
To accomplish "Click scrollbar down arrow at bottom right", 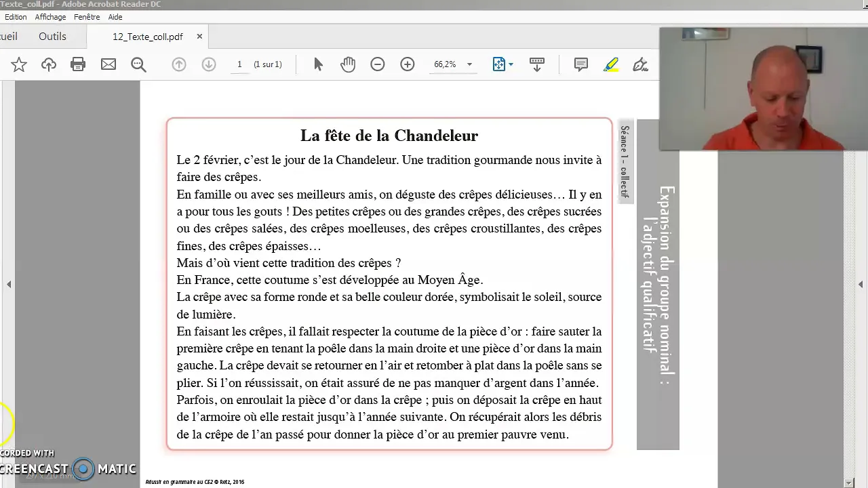I will coord(848,483).
